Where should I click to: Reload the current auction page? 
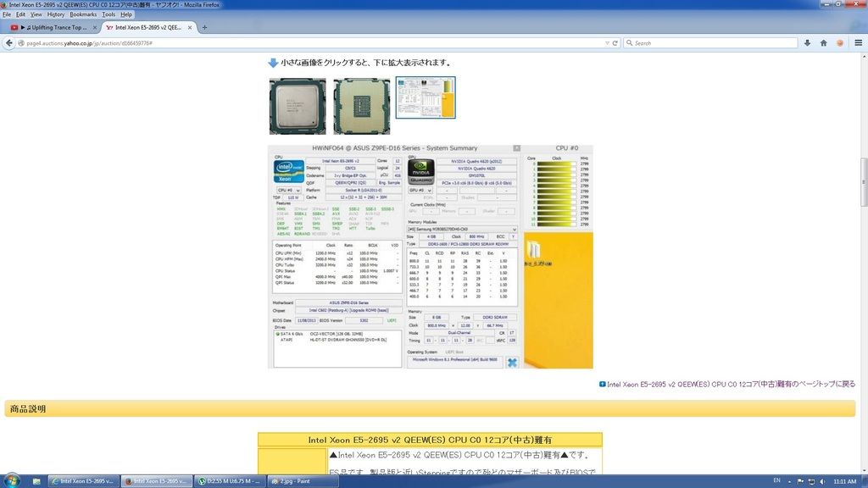click(616, 42)
